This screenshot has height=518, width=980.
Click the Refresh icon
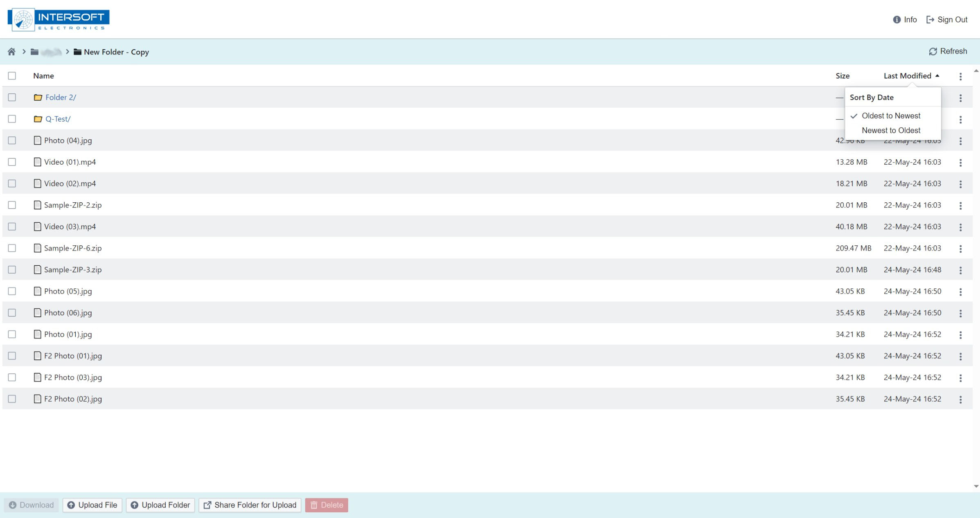click(933, 52)
